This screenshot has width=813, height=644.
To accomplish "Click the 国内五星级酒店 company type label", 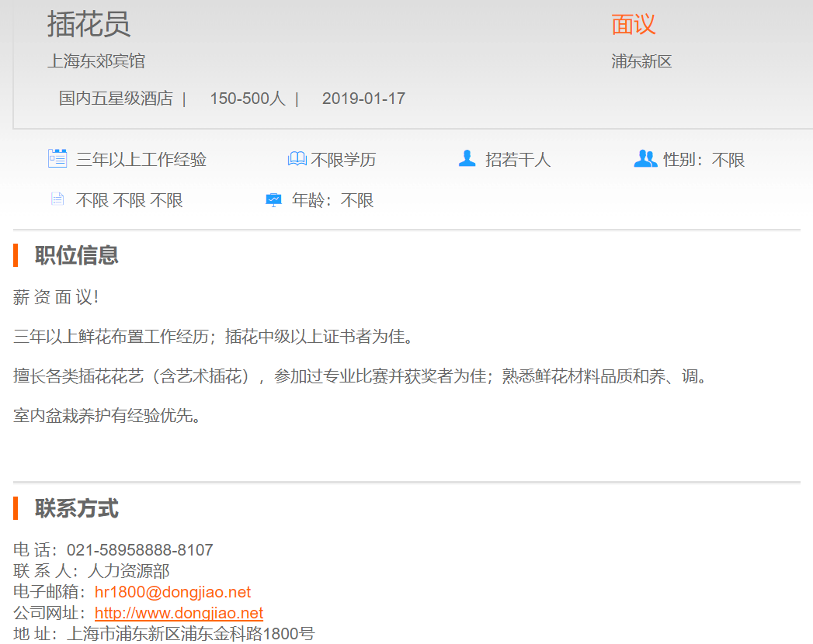I will pos(116,99).
